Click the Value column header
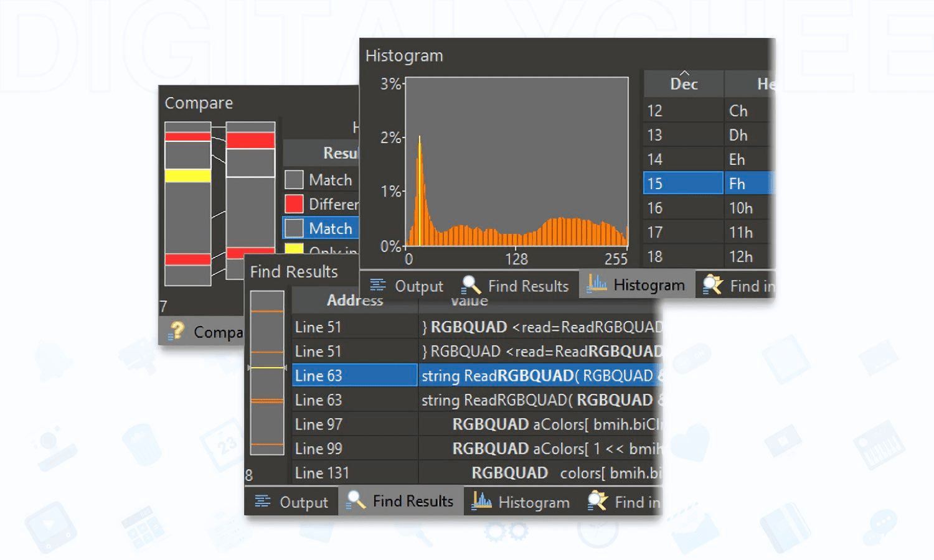The width and height of the screenshot is (934, 560). (469, 301)
